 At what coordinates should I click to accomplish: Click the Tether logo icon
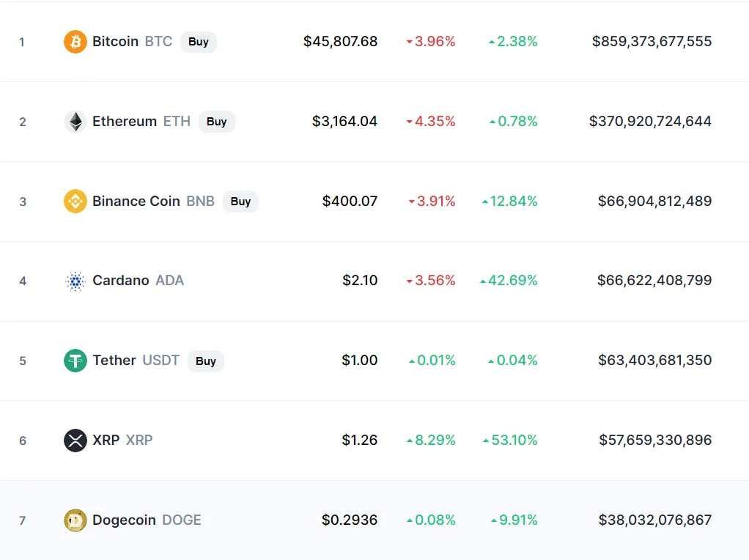[x=75, y=361]
